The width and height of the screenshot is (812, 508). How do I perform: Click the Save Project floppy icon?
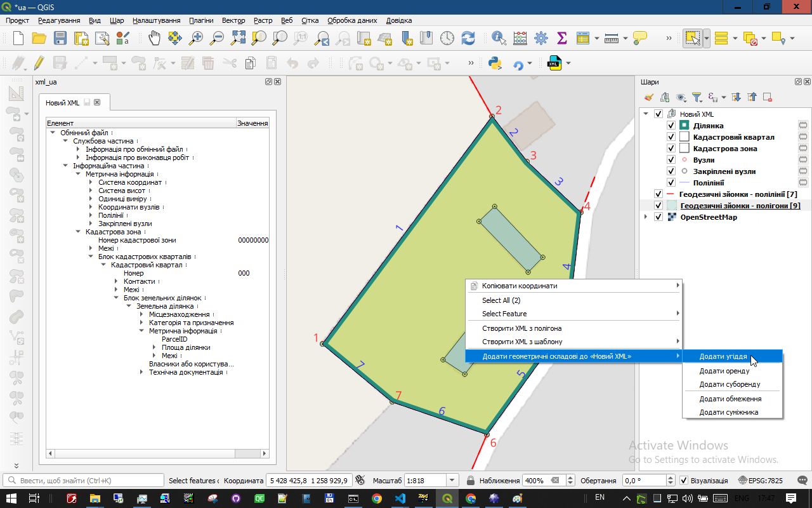[x=60, y=38]
